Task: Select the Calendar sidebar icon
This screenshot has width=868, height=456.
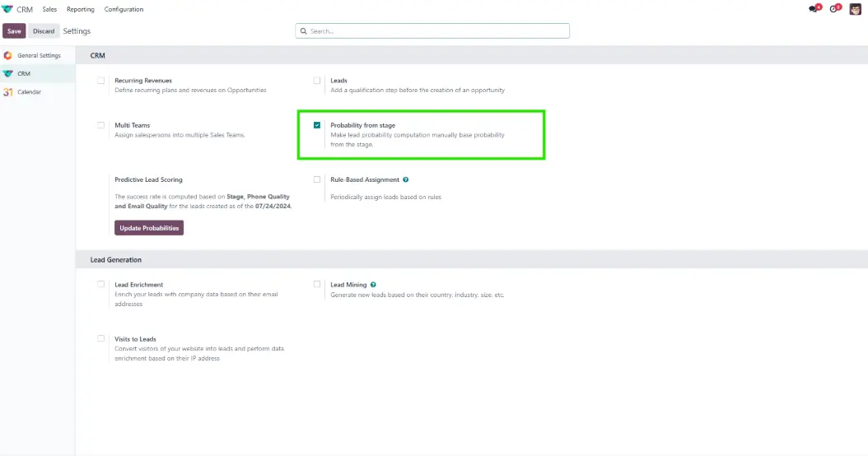Action: (x=8, y=92)
